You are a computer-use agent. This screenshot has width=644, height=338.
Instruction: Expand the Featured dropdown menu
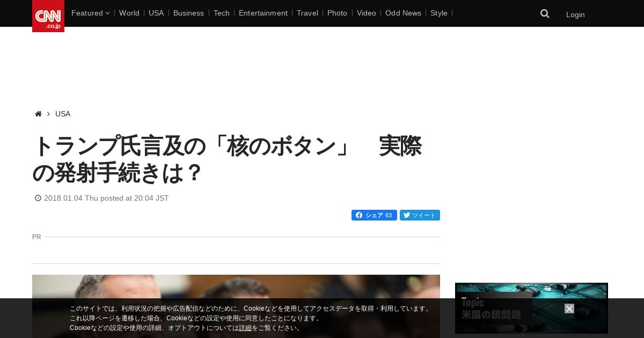pyautogui.click(x=90, y=13)
